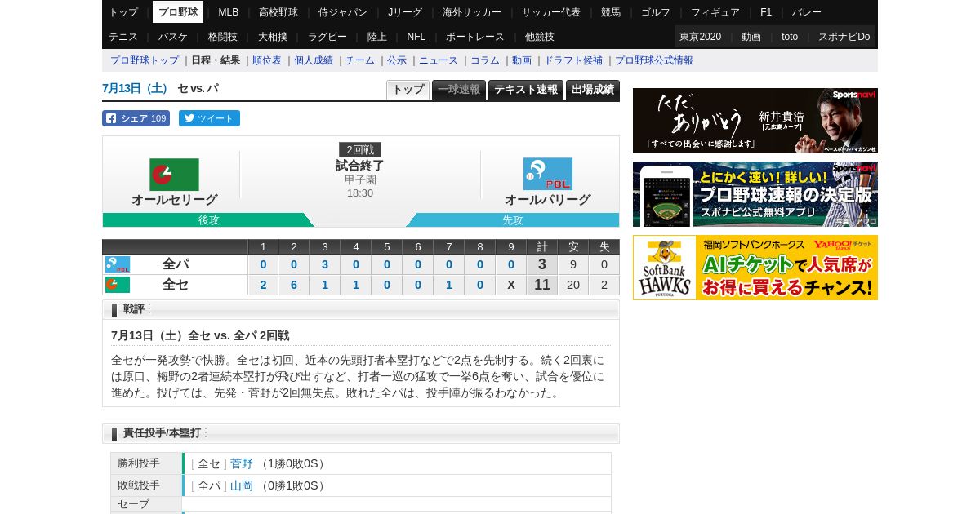Click the 戦評 section header
980x514 pixels.
click(x=361, y=309)
